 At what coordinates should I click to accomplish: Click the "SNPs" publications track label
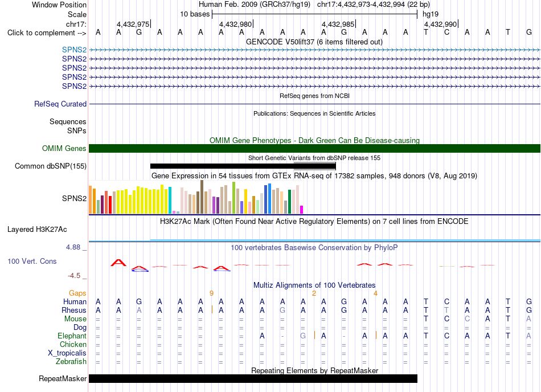(77, 131)
